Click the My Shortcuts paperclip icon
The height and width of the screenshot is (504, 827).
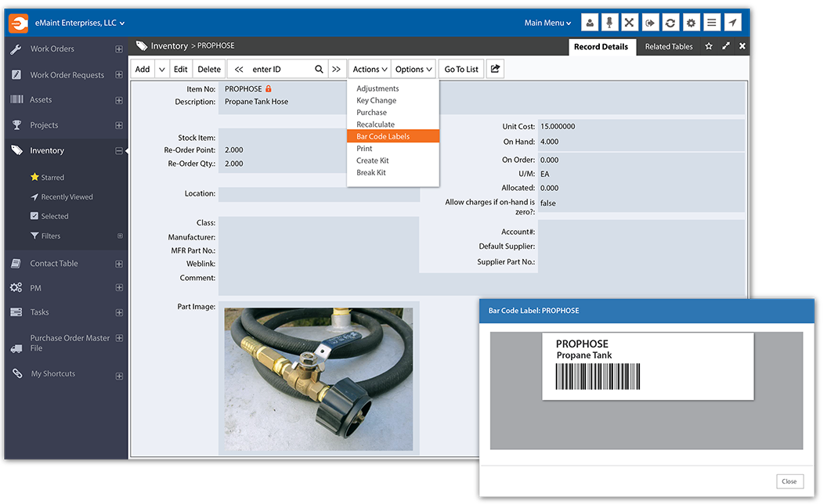[17, 373]
